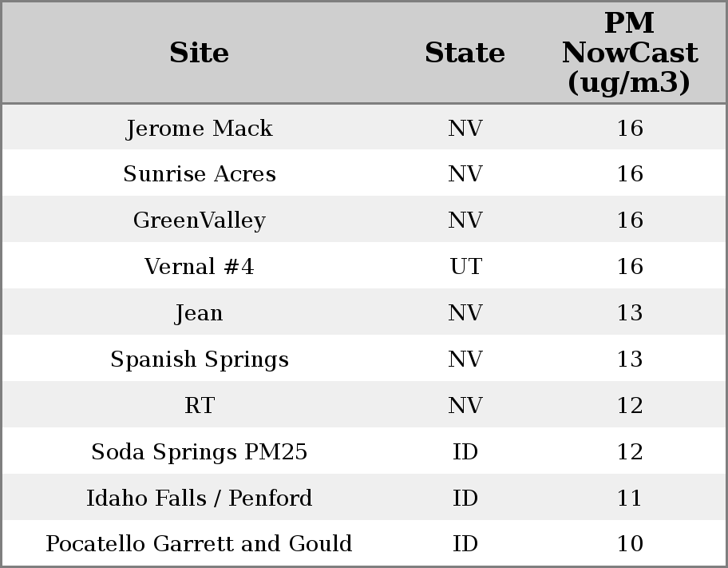
Task: Click the UT state cell
Action: (465, 267)
